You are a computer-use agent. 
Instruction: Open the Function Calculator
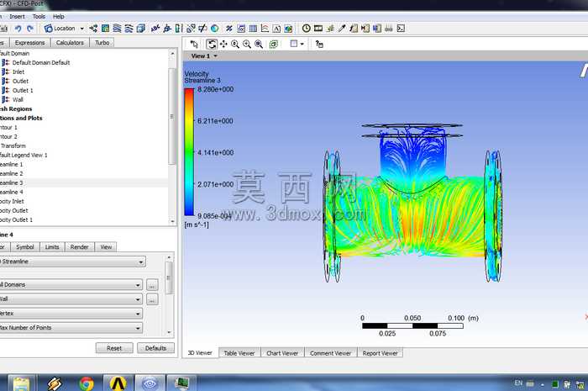pyautogui.click(x=354, y=29)
